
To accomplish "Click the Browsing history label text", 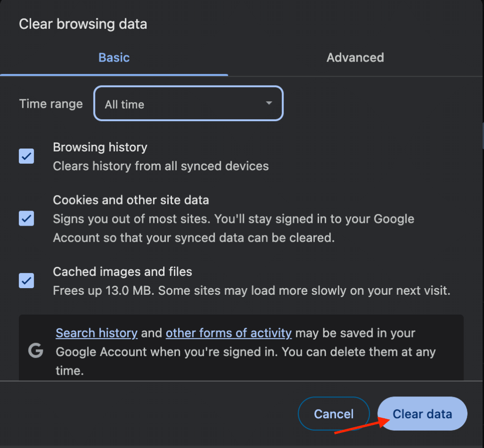I will click(x=100, y=147).
